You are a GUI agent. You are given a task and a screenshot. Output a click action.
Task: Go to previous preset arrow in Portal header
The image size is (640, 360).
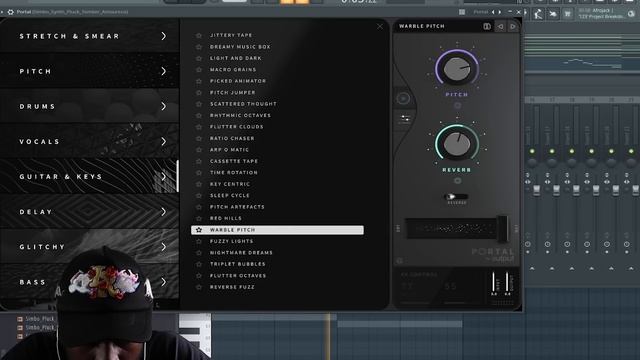(500, 27)
